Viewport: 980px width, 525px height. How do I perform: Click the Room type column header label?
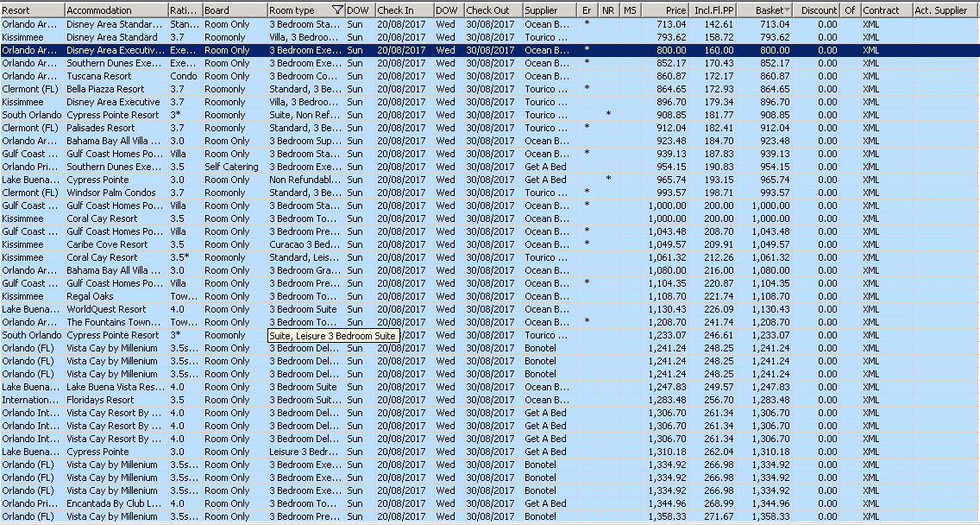click(292, 10)
